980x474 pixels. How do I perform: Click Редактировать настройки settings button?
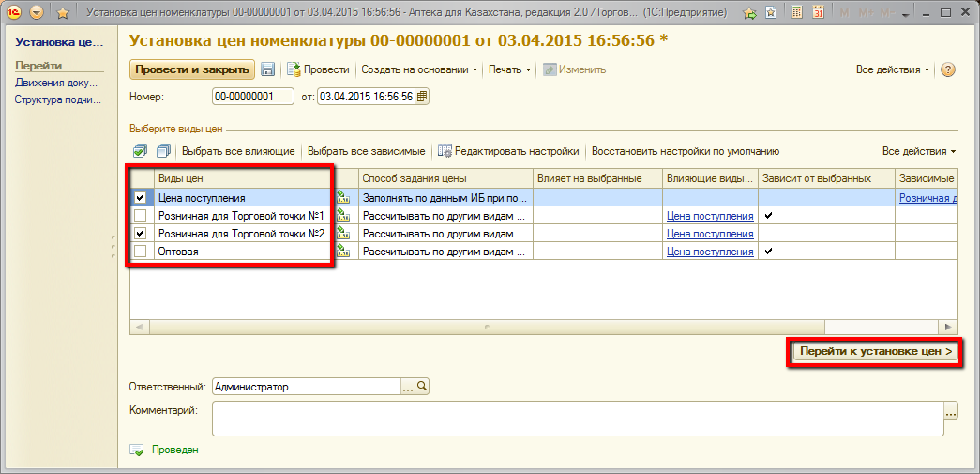click(x=508, y=151)
